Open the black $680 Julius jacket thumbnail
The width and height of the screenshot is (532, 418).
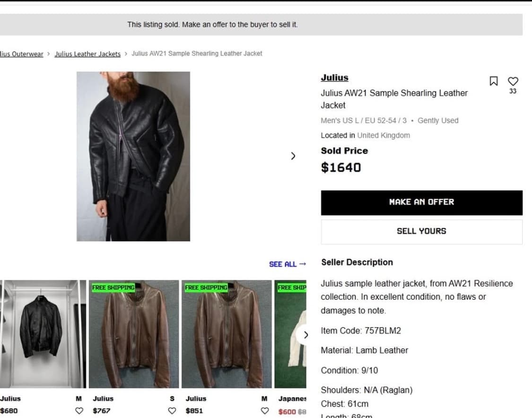[x=43, y=334]
